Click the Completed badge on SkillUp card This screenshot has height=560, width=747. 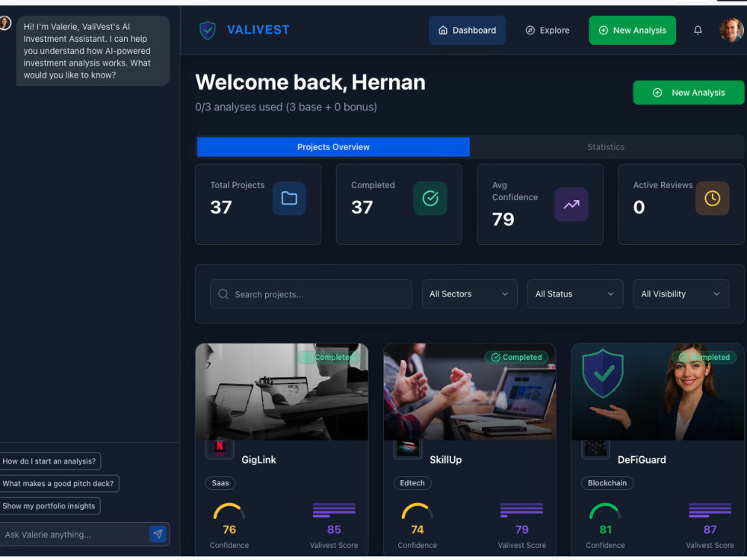pos(516,357)
